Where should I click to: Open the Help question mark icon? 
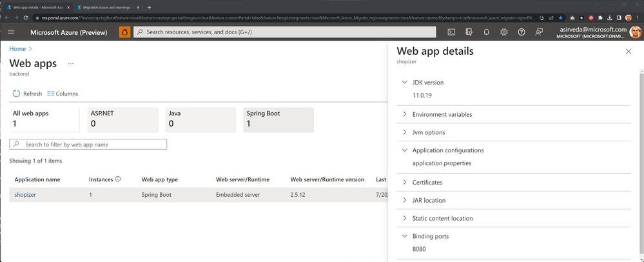pyautogui.click(x=522, y=32)
